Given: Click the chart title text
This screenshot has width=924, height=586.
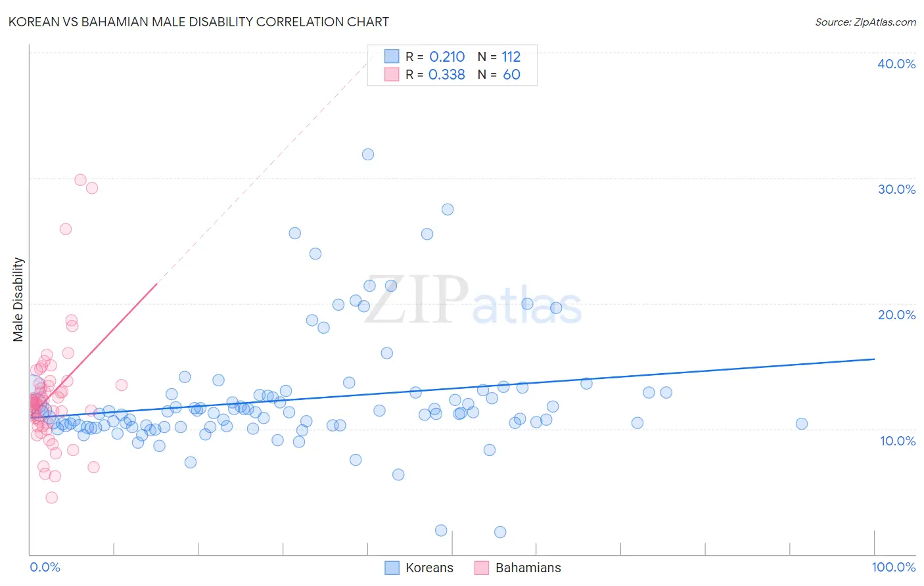Looking at the screenshot, I should pyautogui.click(x=198, y=22).
